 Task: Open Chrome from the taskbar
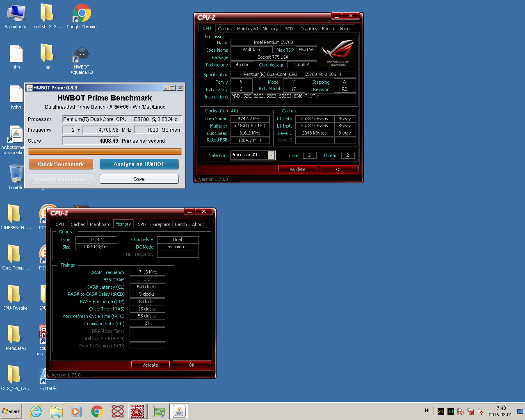point(97,411)
